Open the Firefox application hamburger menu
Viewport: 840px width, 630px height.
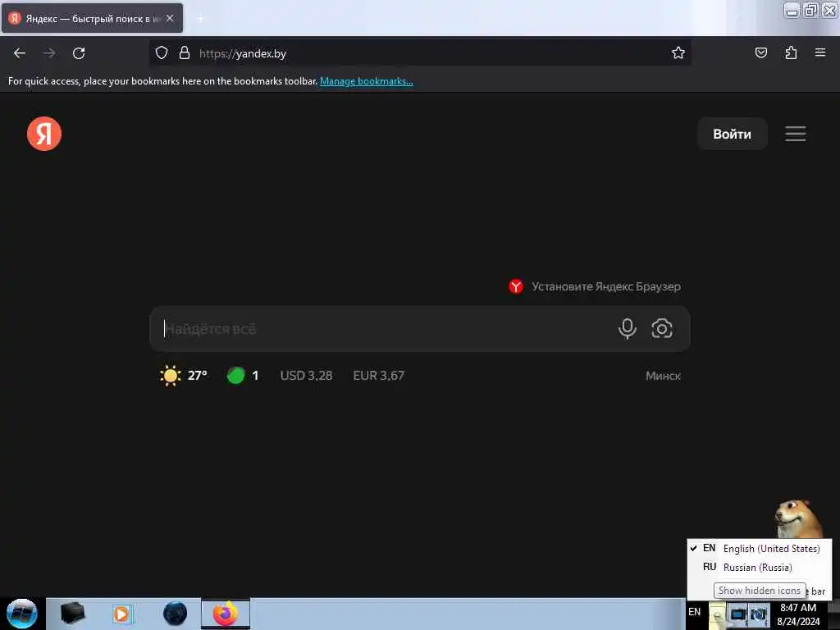(x=819, y=52)
